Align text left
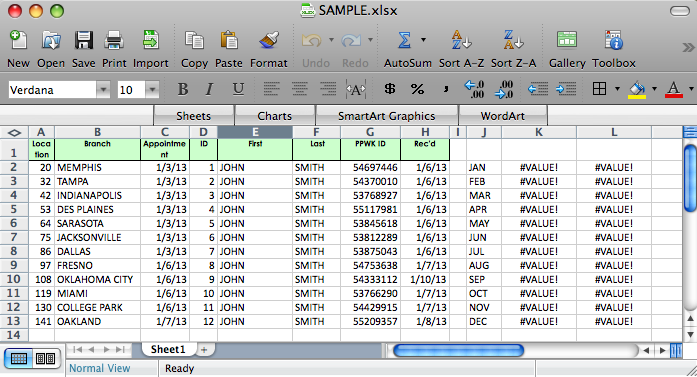 271,89
